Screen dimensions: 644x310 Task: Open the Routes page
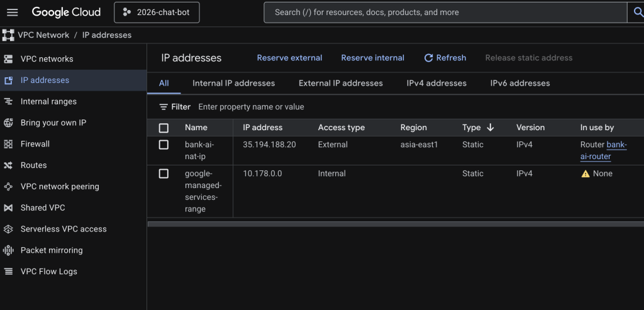[x=34, y=165]
